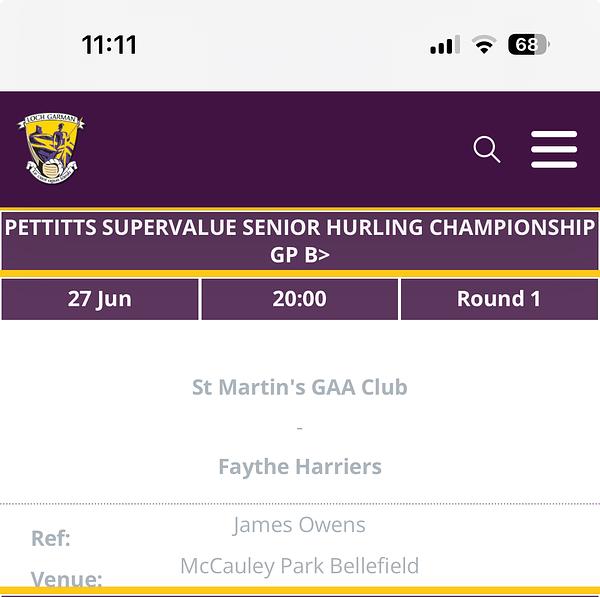
Task: Tap the Loch Garman Wexford crest logo
Action: coord(51,148)
